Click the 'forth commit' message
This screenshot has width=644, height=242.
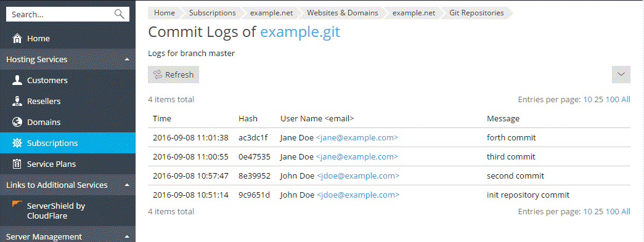coord(512,138)
